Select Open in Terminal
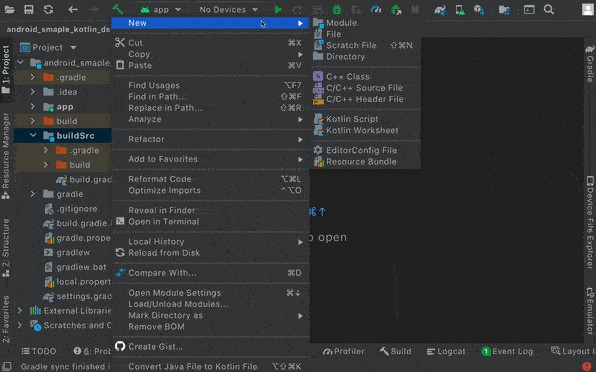 210,222
